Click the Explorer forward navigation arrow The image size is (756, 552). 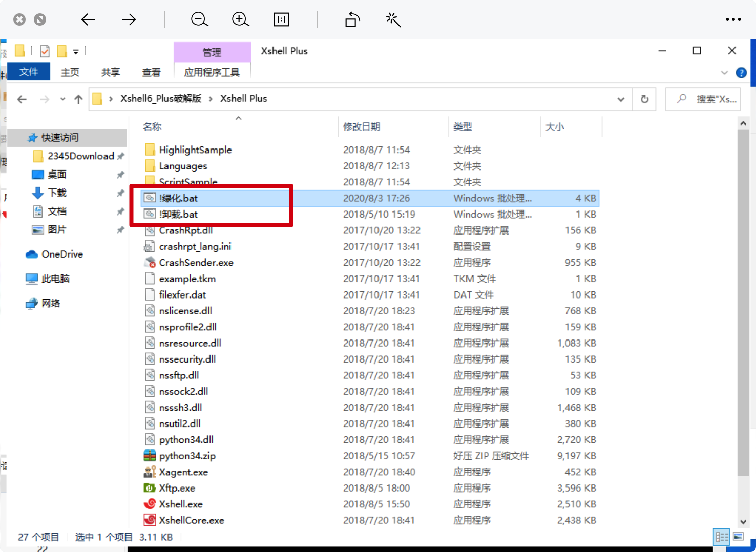(x=45, y=99)
